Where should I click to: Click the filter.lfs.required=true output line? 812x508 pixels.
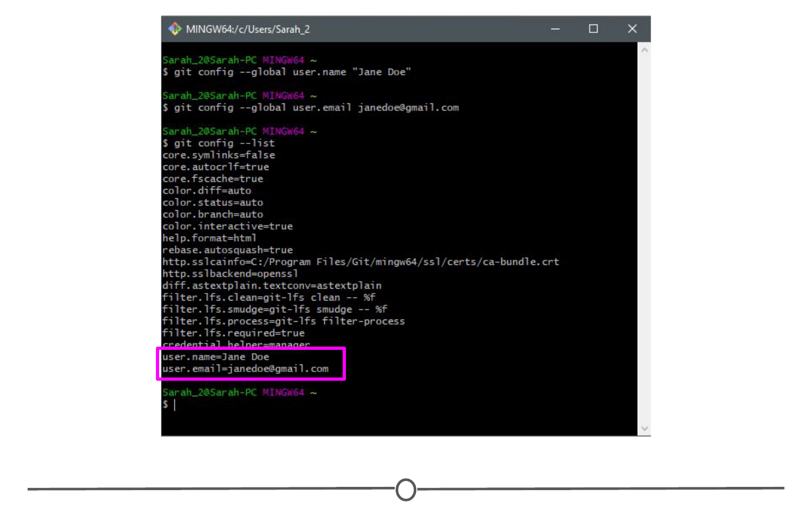coord(233,333)
